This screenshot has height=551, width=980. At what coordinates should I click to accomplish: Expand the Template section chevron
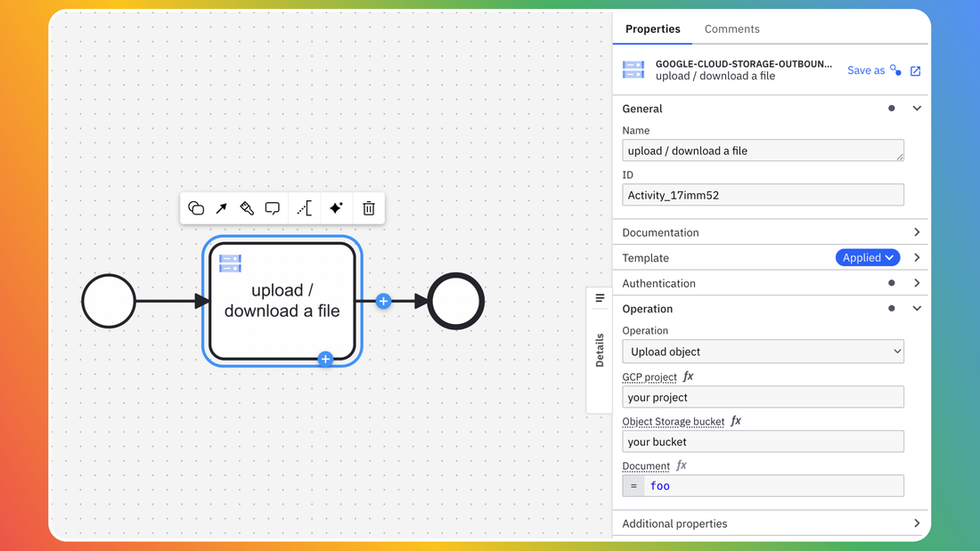click(x=917, y=257)
